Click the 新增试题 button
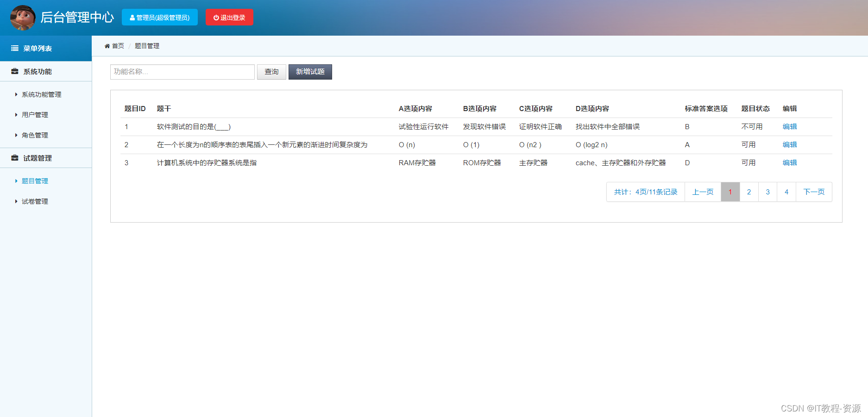The height and width of the screenshot is (417, 868). tap(310, 72)
